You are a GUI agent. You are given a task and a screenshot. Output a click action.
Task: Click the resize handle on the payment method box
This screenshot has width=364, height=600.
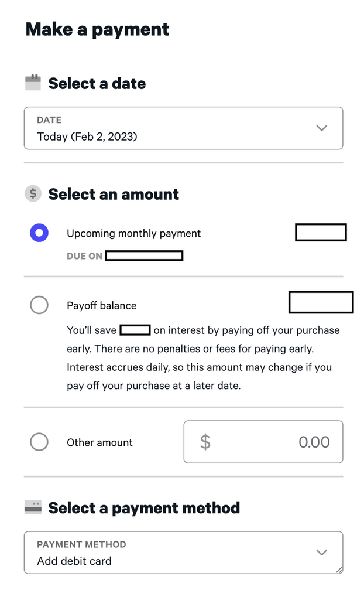click(339, 570)
